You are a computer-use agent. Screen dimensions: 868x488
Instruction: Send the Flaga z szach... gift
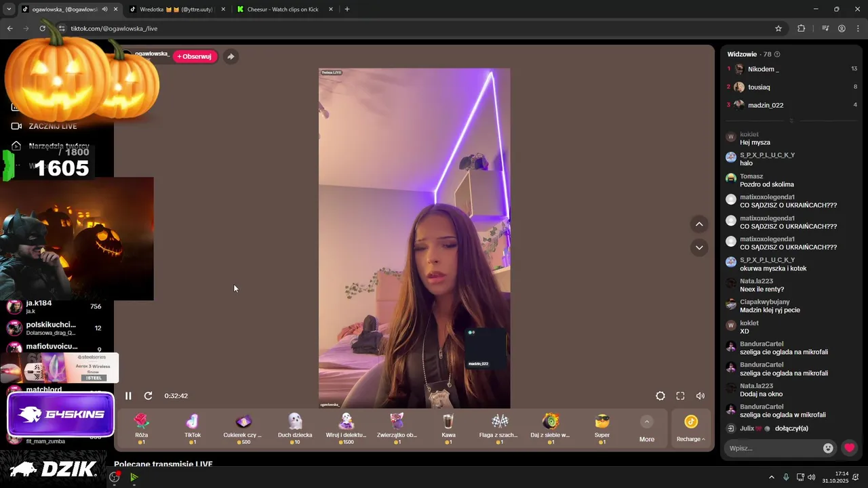pyautogui.click(x=499, y=428)
